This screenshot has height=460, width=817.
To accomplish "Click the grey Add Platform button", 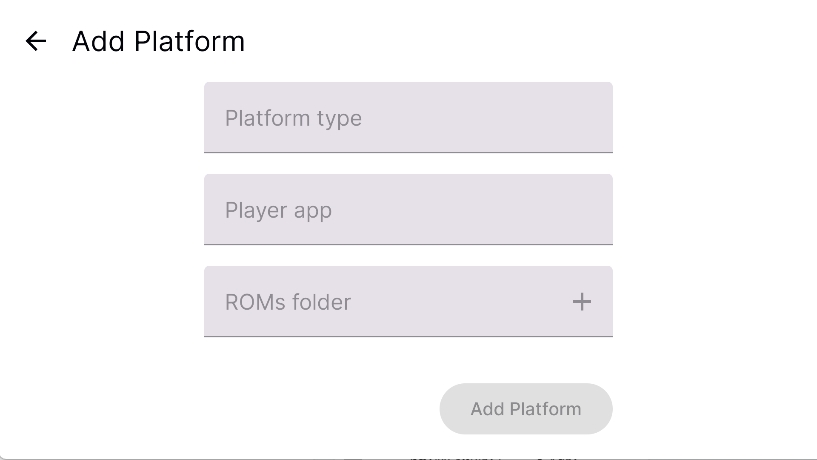I will tap(526, 409).
